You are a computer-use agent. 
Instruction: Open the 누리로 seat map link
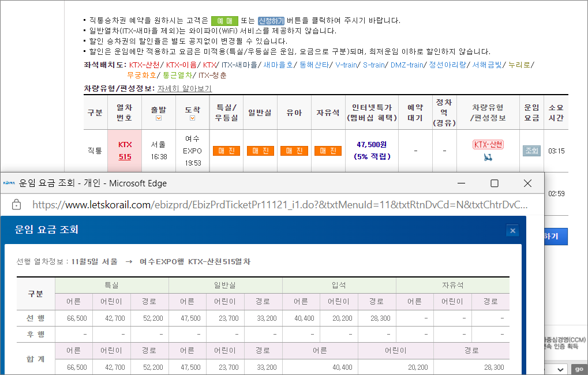pos(519,65)
